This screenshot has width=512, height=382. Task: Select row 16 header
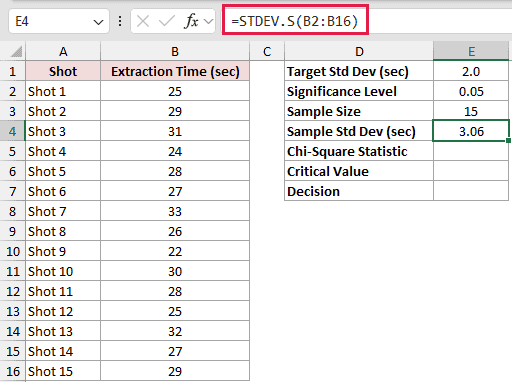(x=13, y=371)
